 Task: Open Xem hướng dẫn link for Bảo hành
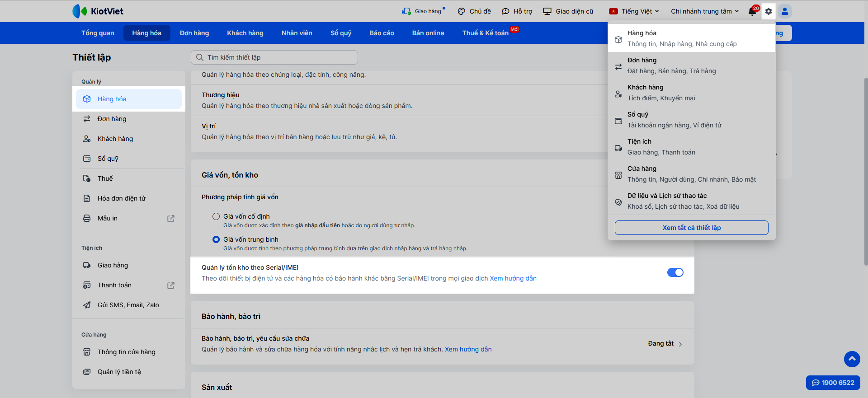[468, 349]
